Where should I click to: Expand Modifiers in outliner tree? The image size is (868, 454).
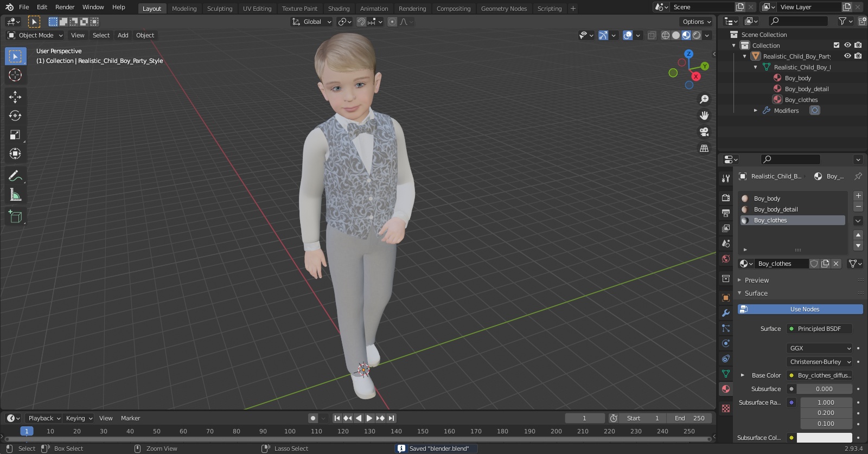755,111
